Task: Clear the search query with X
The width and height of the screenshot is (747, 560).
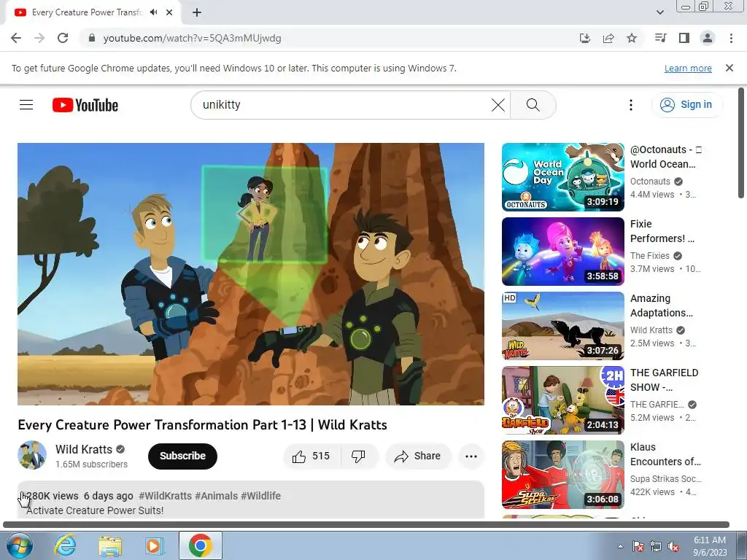Action: tap(498, 105)
